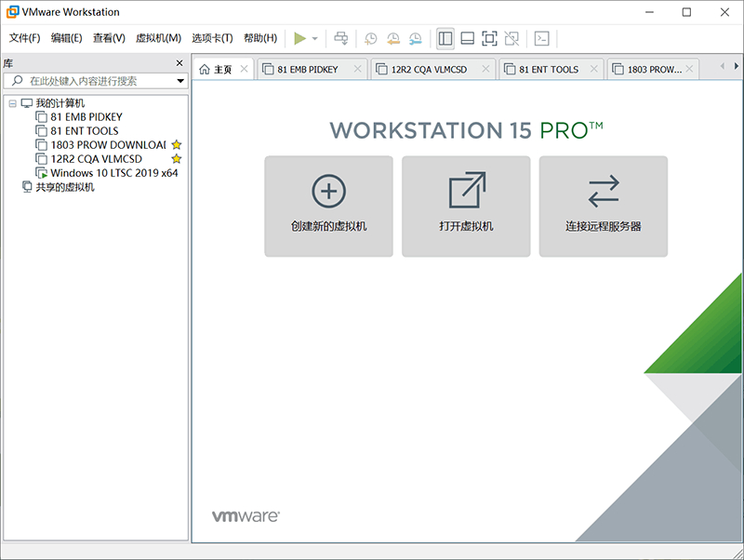Click 创建新的虚拟机 button
744x560 pixels.
[328, 206]
